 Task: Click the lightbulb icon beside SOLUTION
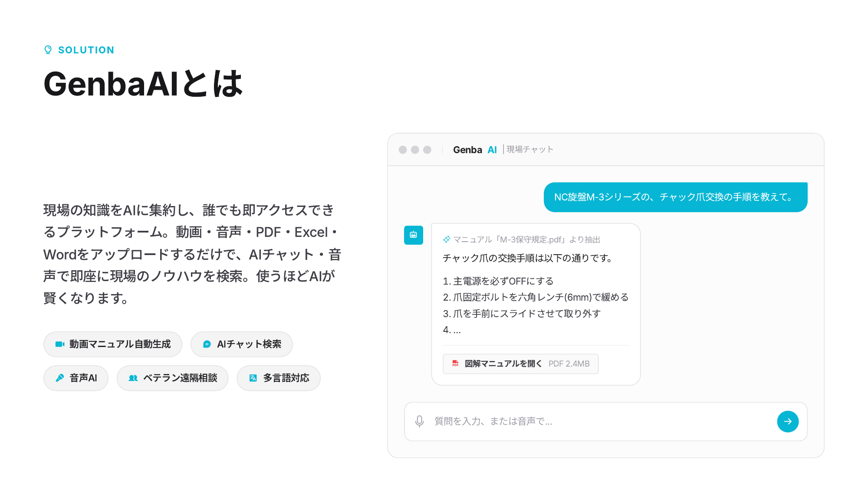[48, 50]
